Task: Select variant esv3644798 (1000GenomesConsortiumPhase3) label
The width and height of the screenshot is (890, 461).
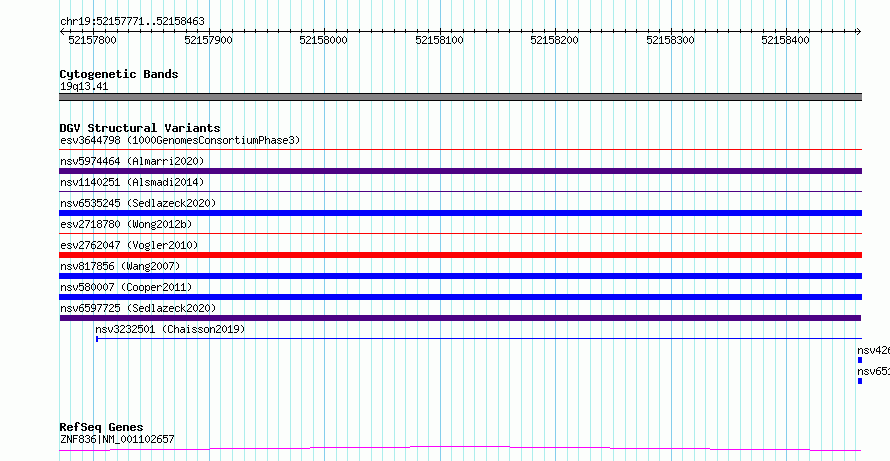Action: click(x=180, y=140)
